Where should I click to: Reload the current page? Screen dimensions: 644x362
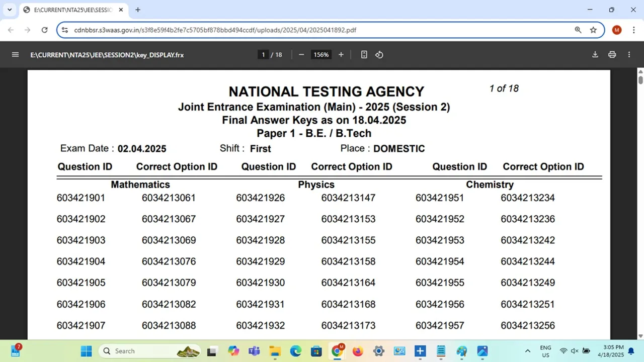pos(44,30)
